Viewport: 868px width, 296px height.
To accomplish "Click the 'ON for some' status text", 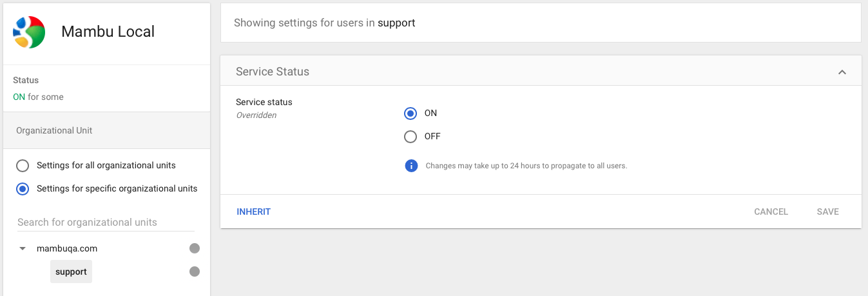I will pos(38,97).
